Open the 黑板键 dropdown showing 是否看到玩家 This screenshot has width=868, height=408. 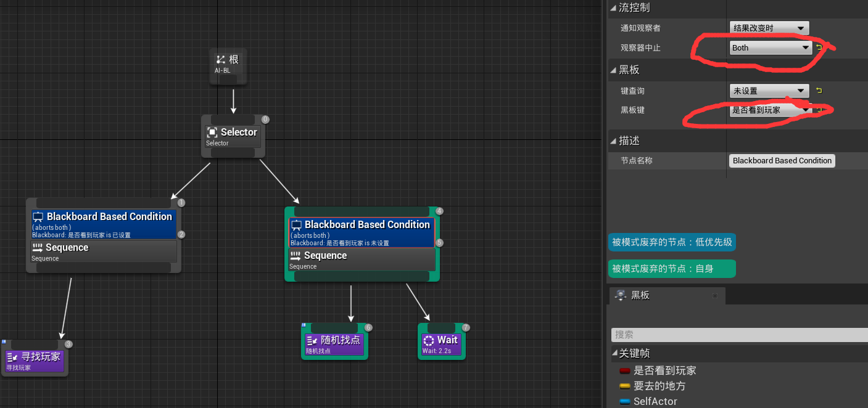coord(769,110)
